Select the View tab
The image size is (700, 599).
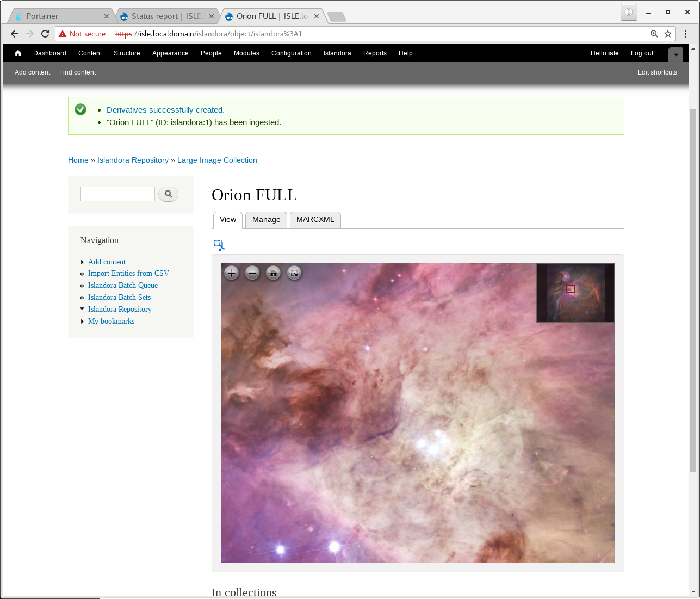228,220
